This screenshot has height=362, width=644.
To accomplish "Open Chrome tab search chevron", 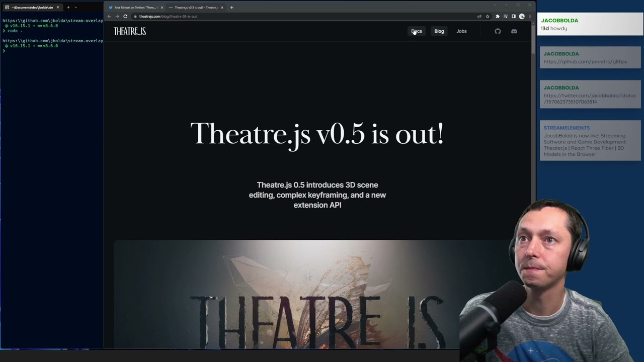I will [495, 5].
